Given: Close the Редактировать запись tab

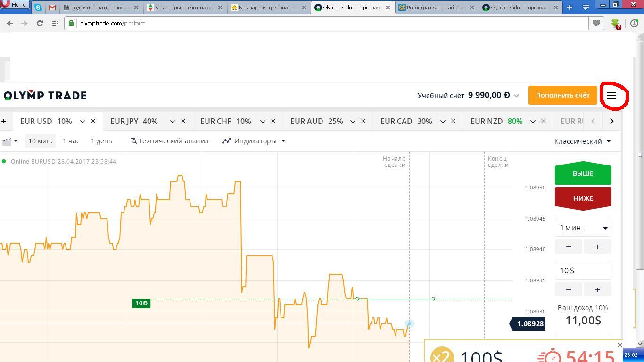Looking at the screenshot, I should pyautogui.click(x=136, y=8).
